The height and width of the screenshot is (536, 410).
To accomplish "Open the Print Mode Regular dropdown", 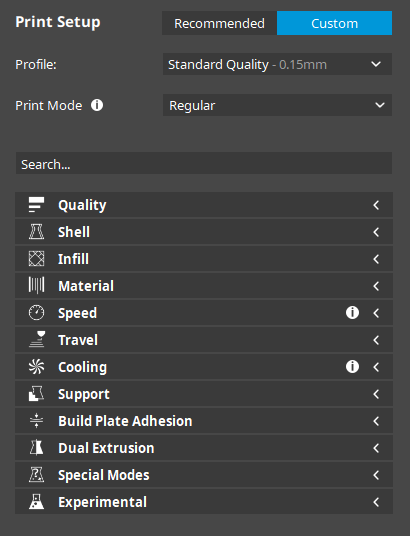I will click(x=277, y=105).
